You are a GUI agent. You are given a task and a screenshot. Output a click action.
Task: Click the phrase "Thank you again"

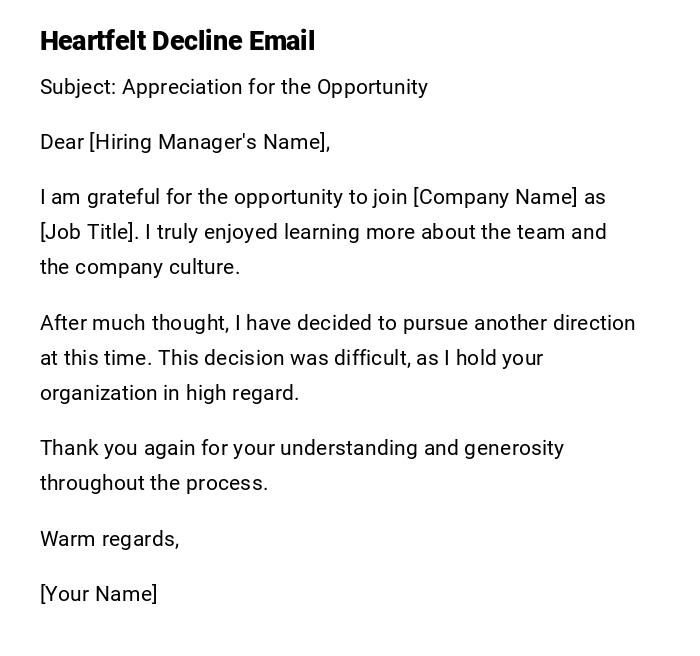pos(111,448)
